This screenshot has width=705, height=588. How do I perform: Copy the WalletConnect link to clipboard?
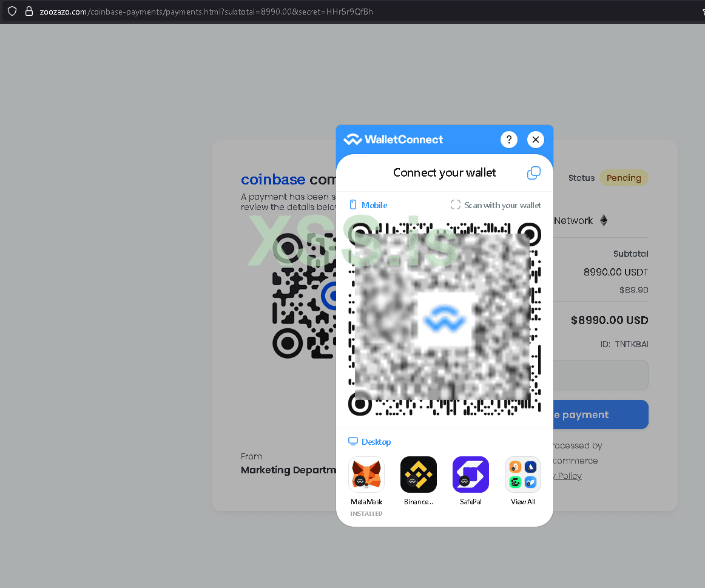(534, 172)
